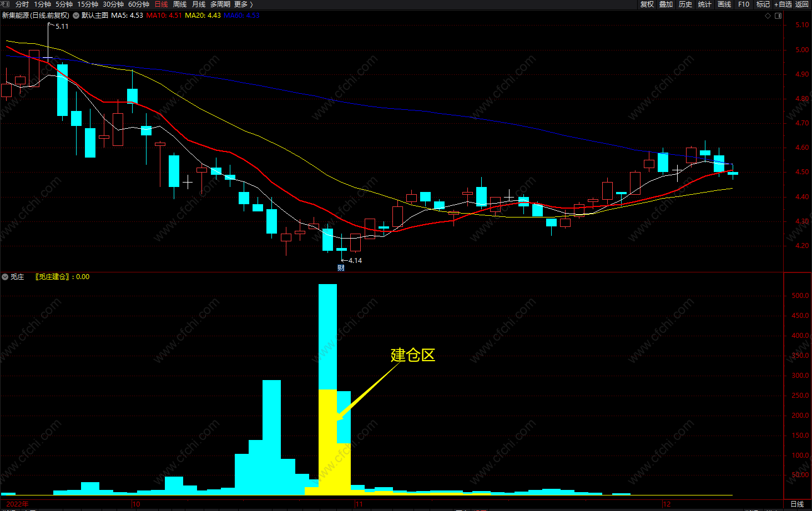Select the 30分钟 period tab

[x=113, y=4]
